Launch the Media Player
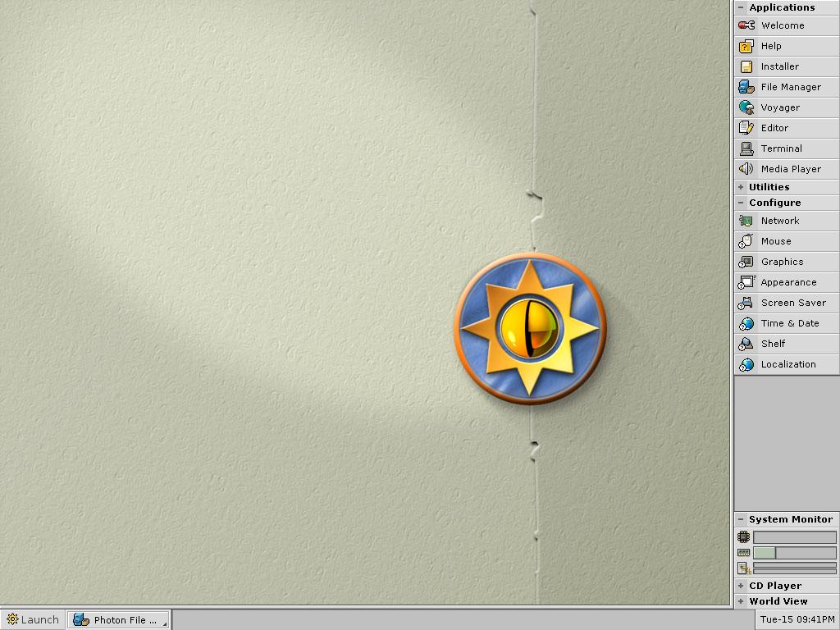Image resolution: width=840 pixels, height=630 pixels. (x=786, y=169)
